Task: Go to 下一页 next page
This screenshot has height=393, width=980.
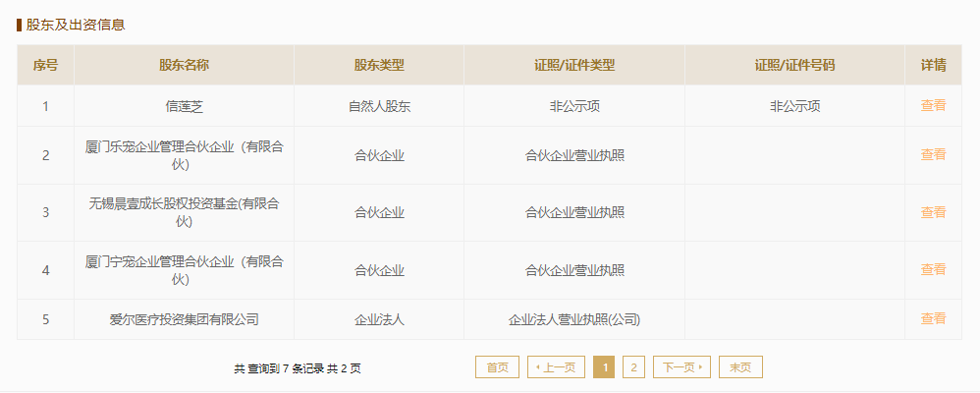Action: 681,367
